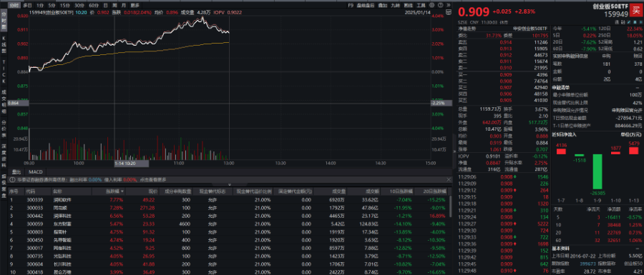Open the 画线 drawing tools
This screenshot has height=275, width=644.
[408, 6]
